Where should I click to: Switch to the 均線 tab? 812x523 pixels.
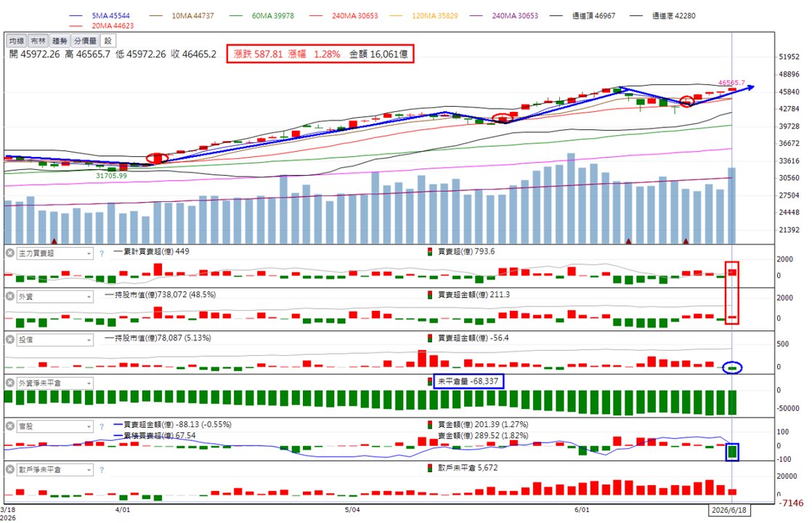[17, 41]
